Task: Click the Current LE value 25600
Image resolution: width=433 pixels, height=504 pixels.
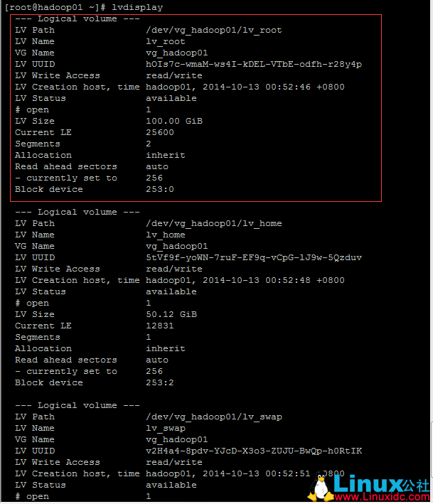Action: 160,132
